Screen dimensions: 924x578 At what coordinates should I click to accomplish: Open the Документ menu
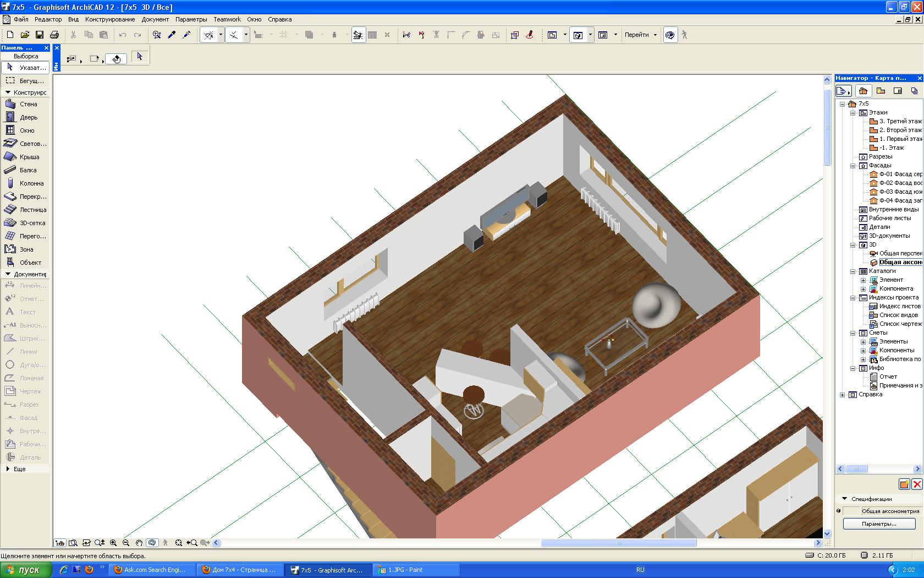coord(155,19)
